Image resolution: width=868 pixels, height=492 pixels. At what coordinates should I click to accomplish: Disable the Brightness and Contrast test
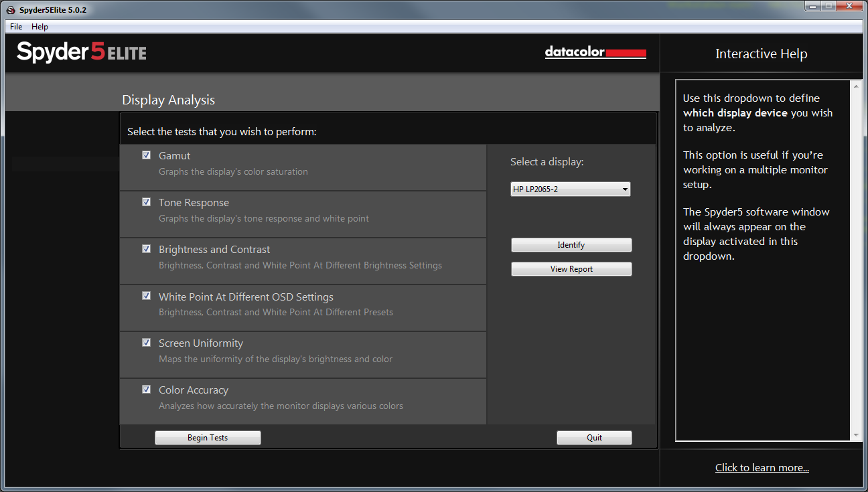pyautogui.click(x=146, y=249)
